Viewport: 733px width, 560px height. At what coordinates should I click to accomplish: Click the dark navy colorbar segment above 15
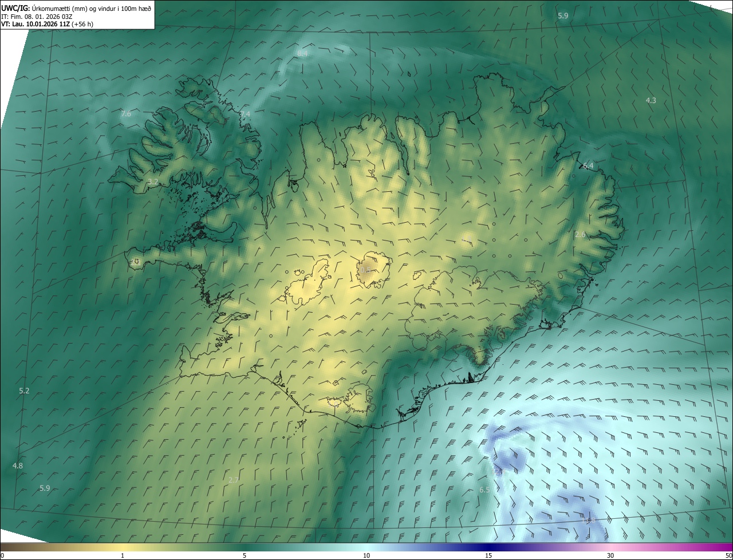point(488,547)
